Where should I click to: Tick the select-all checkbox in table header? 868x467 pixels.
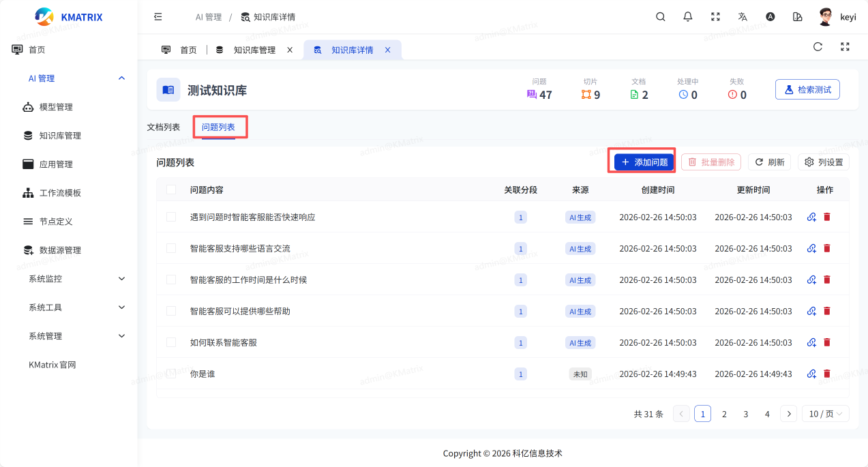[171, 190]
